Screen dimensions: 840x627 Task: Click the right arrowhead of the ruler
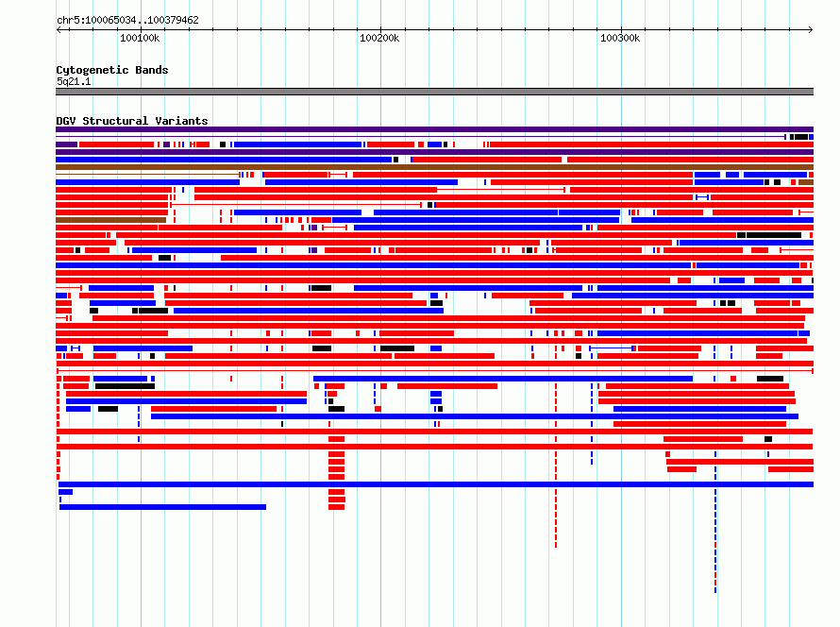click(810, 29)
